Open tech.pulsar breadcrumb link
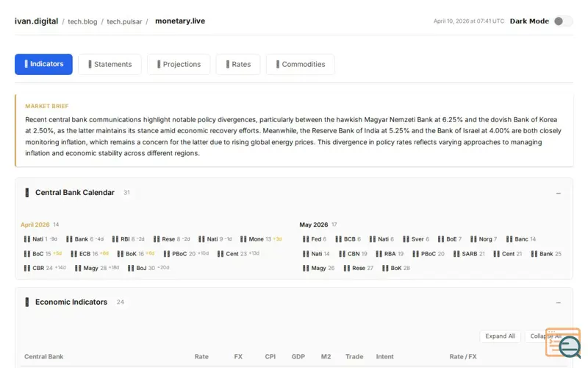 (x=124, y=21)
